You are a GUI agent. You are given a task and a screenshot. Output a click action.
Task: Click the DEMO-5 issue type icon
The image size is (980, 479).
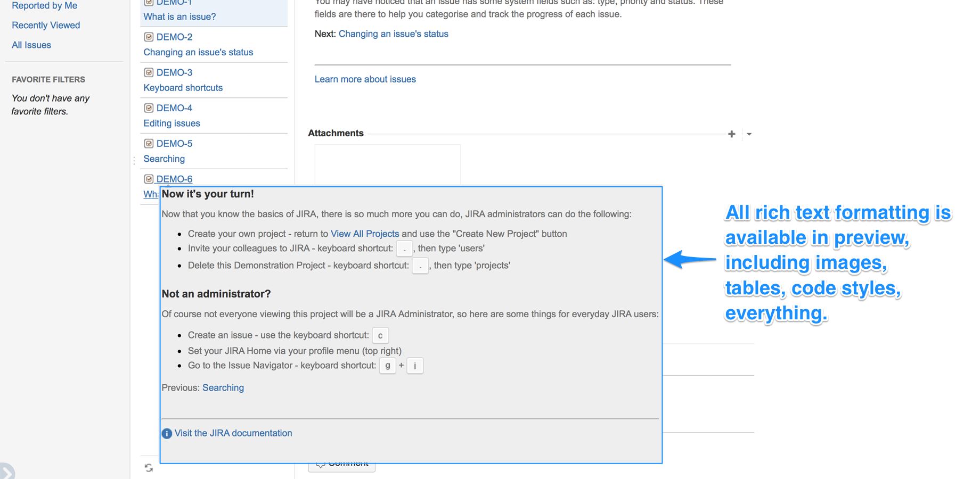coord(149,144)
